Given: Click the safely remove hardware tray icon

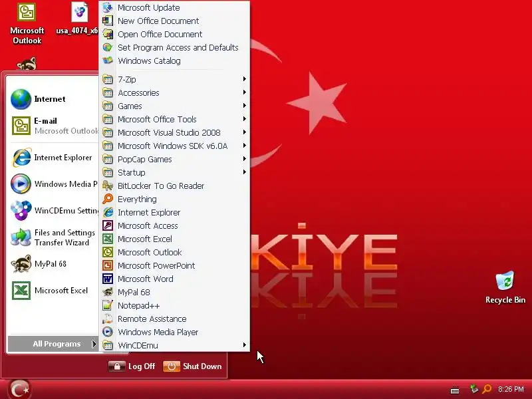Looking at the screenshot, I should coord(474,388).
